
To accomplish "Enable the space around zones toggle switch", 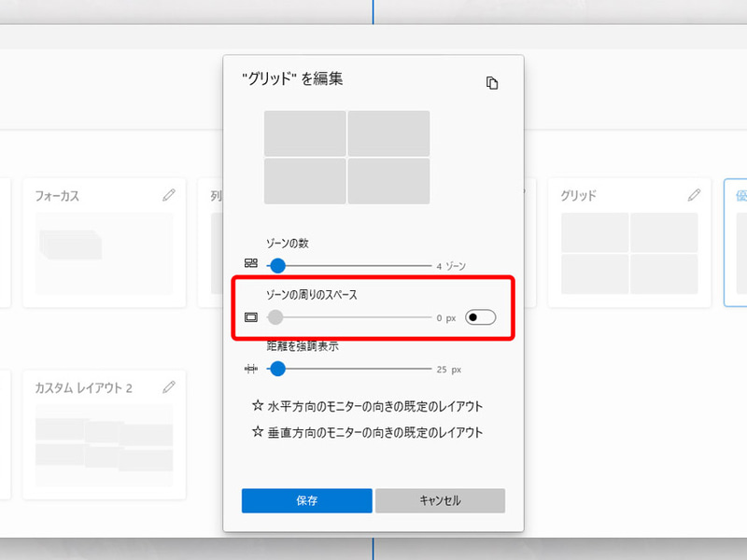I will [480, 317].
